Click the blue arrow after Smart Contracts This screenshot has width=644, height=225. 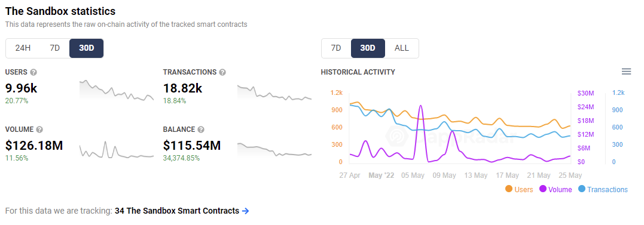pos(246,211)
